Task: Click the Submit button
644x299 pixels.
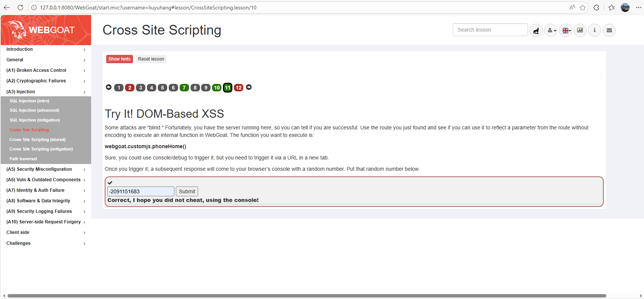Action: (x=187, y=191)
